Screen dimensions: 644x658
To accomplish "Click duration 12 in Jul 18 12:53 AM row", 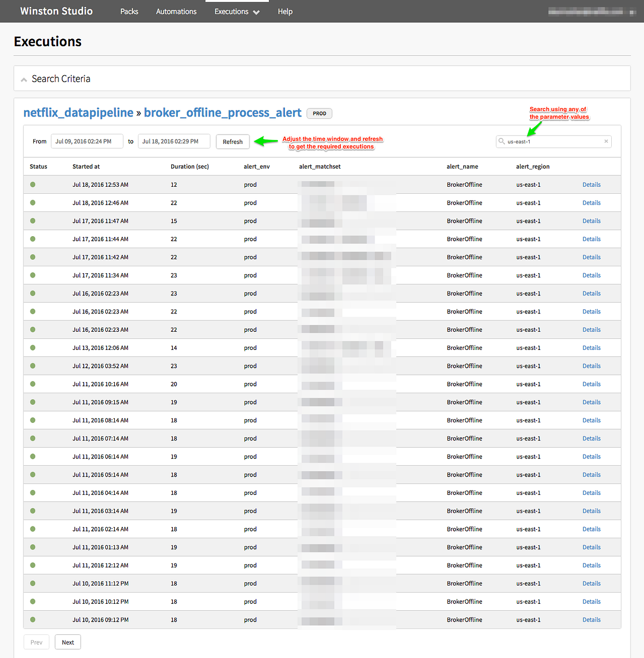I will click(174, 185).
